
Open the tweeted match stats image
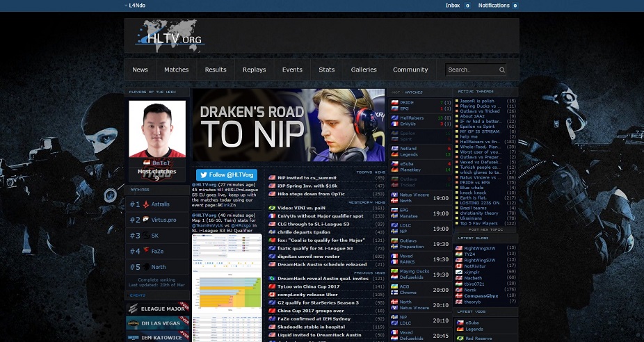click(x=227, y=287)
